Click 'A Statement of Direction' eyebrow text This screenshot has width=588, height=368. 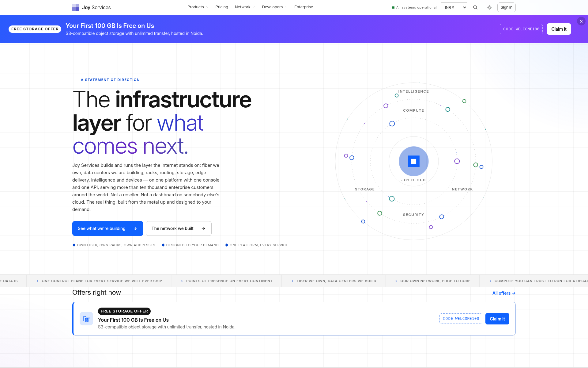coord(110,80)
